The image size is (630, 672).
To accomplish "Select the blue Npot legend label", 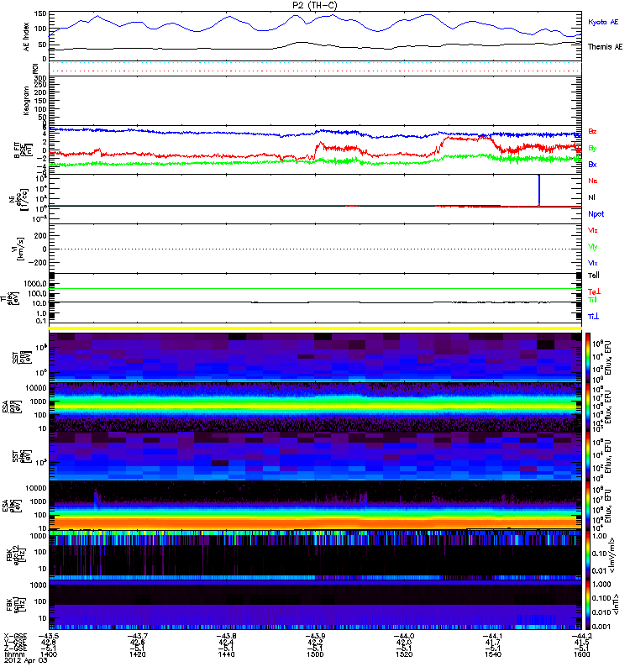I will pyautogui.click(x=596, y=214).
